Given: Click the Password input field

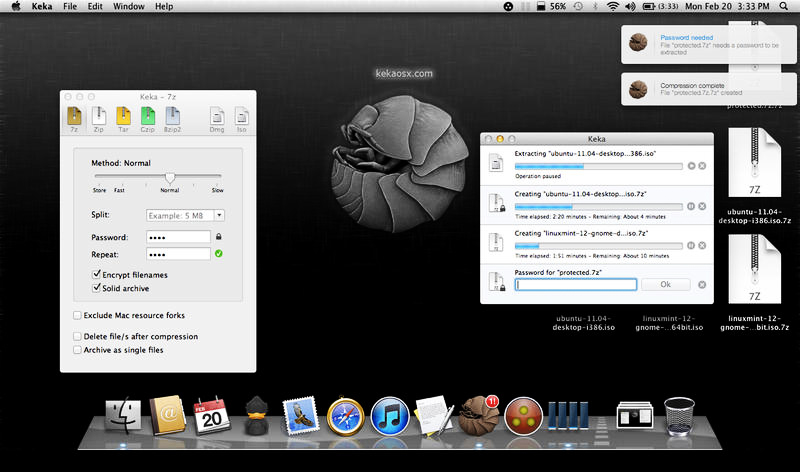Looking at the screenshot, I should [x=178, y=237].
